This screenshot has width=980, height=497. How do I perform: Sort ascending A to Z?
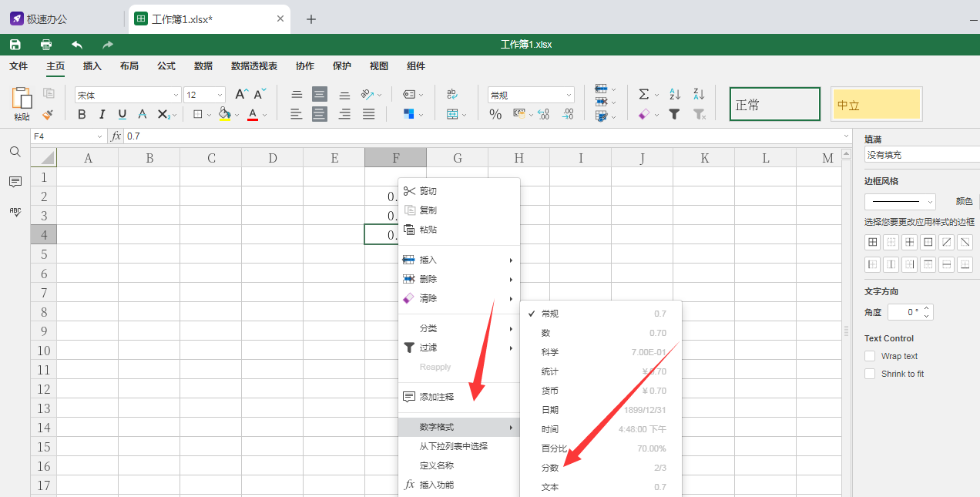pyautogui.click(x=675, y=94)
